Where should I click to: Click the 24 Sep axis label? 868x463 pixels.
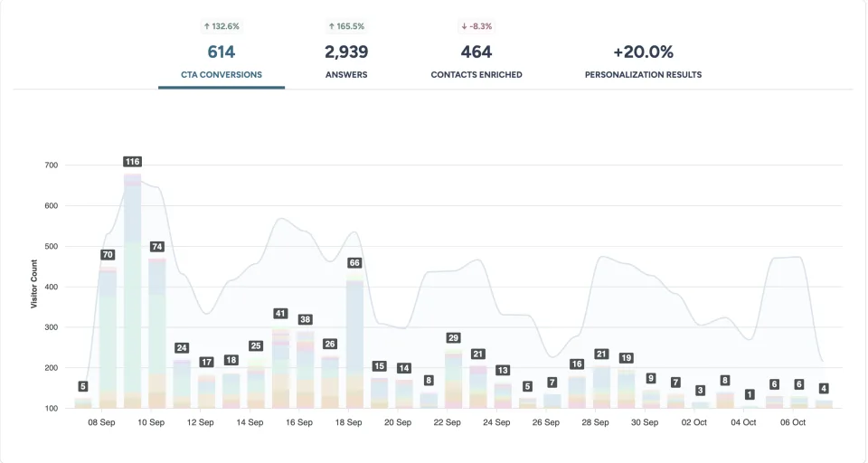point(496,422)
